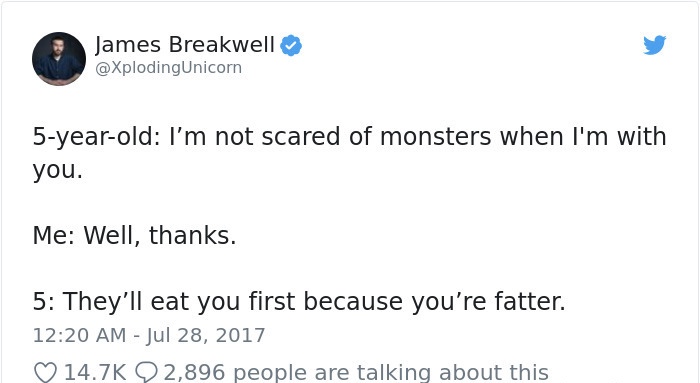The height and width of the screenshot is (383, 700).
Task: Open James Breakwell's profile picture
Action: [x=59, y=59]
